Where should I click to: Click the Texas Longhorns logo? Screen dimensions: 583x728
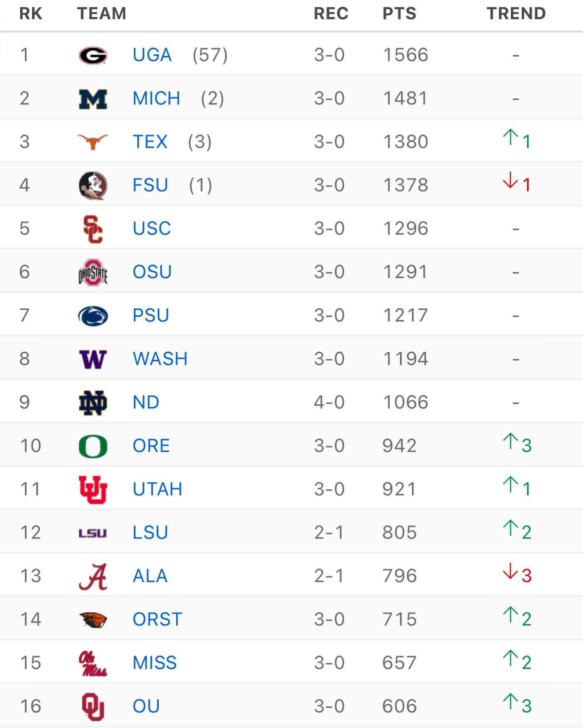tap(92, 142)
